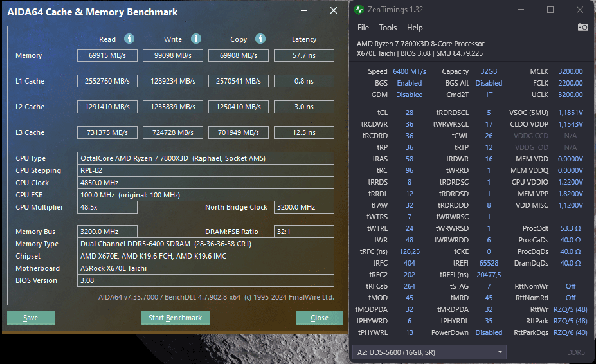The width and height of the screenshot is (596, 364).
Task: Click the Copy info icon in AIDA64
Action: [260, 39]
